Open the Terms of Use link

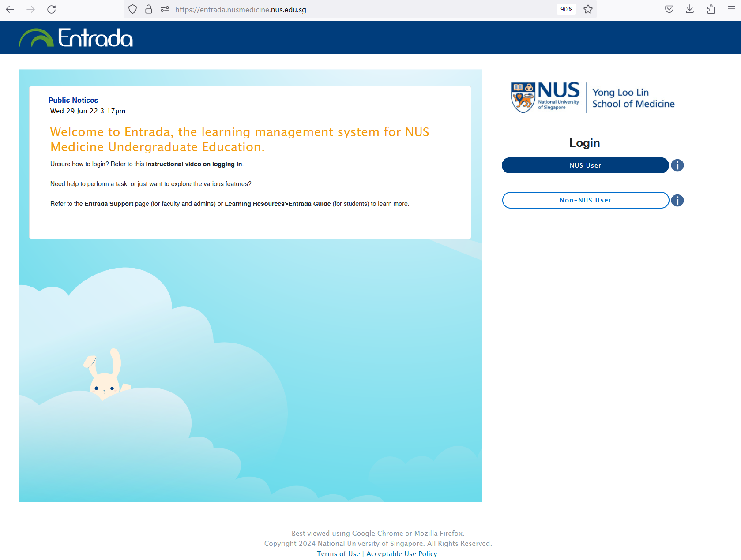339,554
